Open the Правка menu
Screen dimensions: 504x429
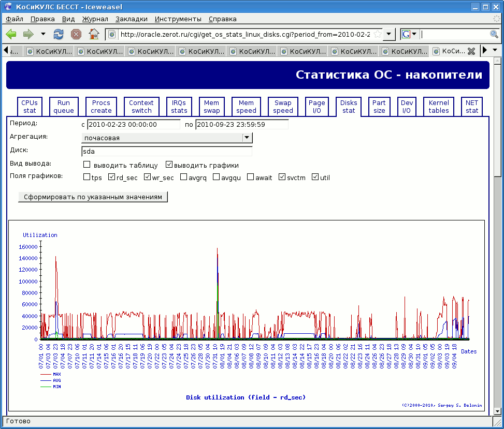pyautogui.click(x=42, y=19)
